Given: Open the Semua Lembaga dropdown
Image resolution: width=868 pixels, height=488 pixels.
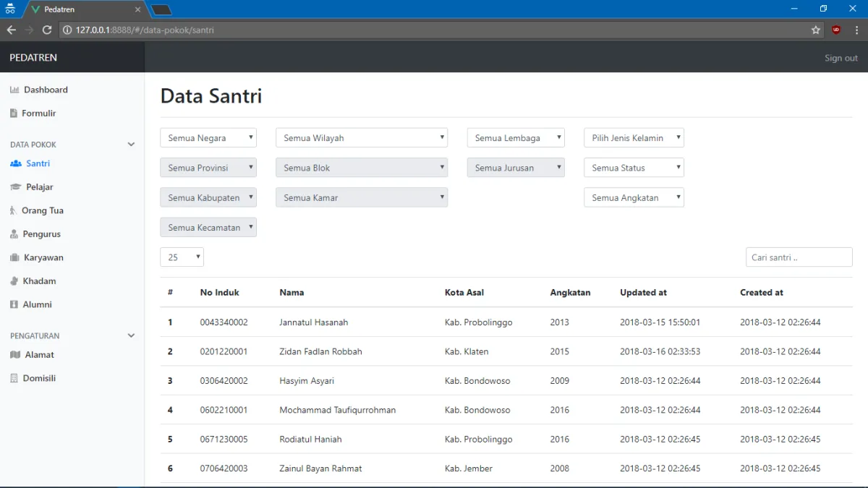Looking at the screenshot, I should coord(516,138).
